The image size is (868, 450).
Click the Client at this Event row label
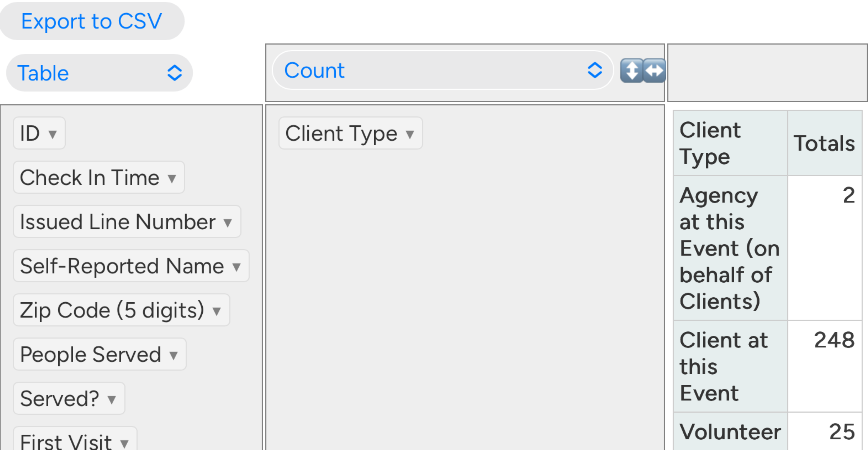730,366
